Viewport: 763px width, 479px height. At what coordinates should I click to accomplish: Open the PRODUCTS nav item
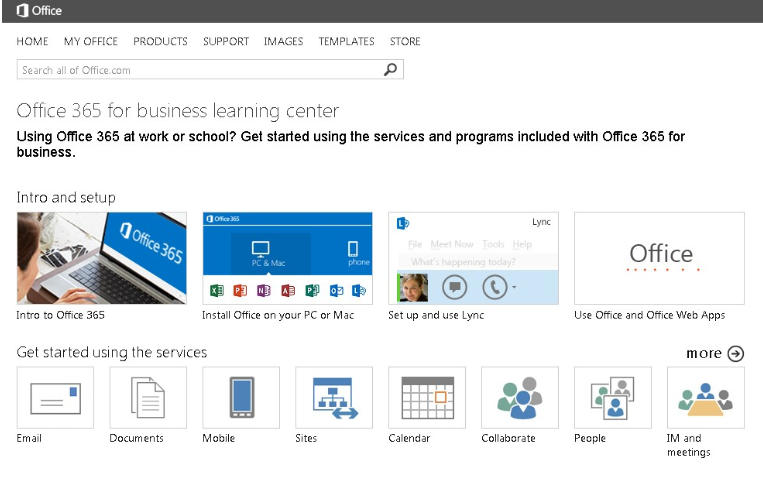(161, 41)
